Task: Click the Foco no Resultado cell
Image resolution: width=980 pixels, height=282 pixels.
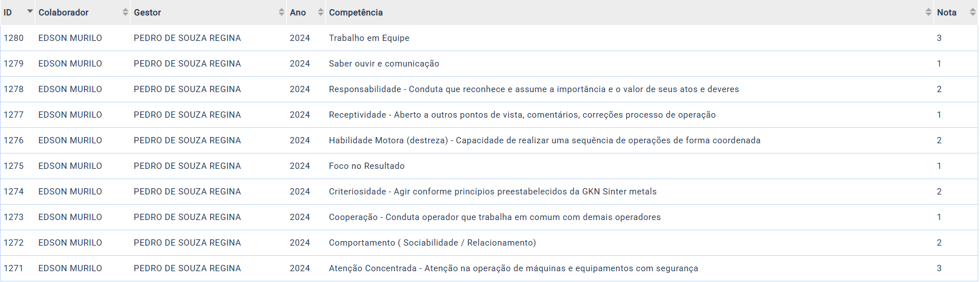Action: [367, 166]
